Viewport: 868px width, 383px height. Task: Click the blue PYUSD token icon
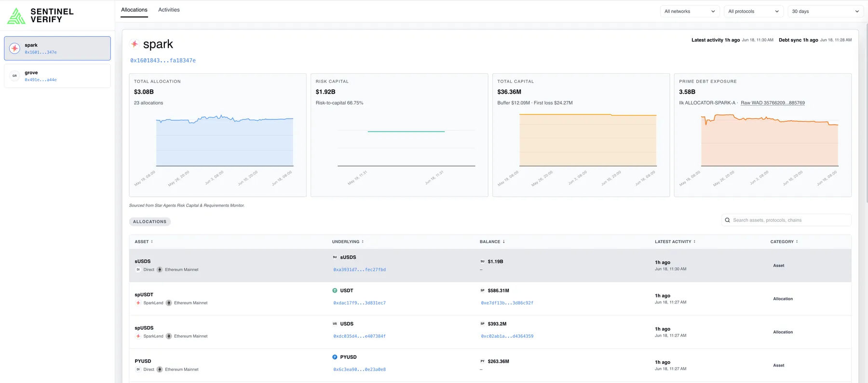(x=335, y=357)
